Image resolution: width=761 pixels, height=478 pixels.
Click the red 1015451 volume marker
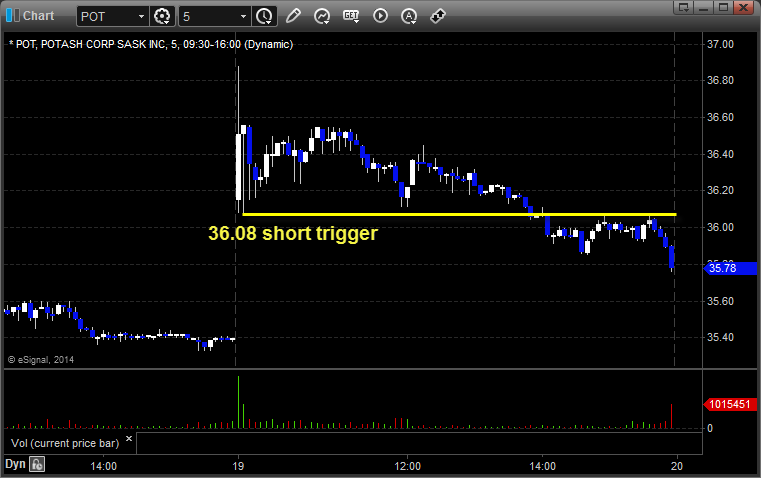pos(730,404)
